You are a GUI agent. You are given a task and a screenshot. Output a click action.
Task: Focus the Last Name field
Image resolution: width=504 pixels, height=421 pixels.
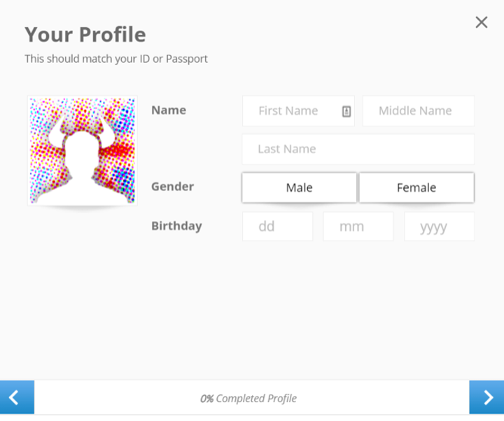[358, 150]
